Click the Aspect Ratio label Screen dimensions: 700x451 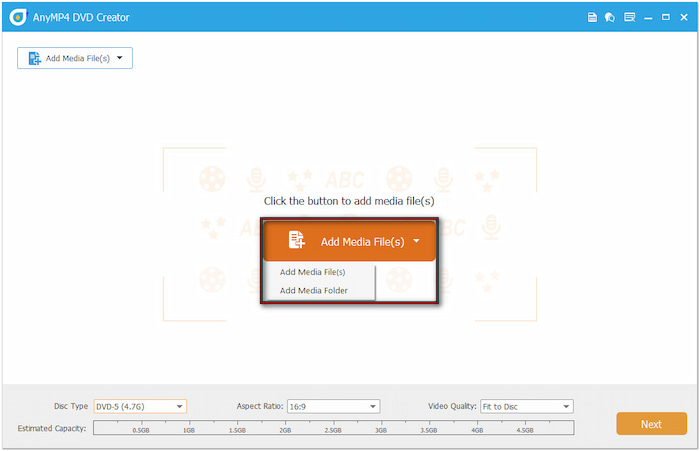260,406
